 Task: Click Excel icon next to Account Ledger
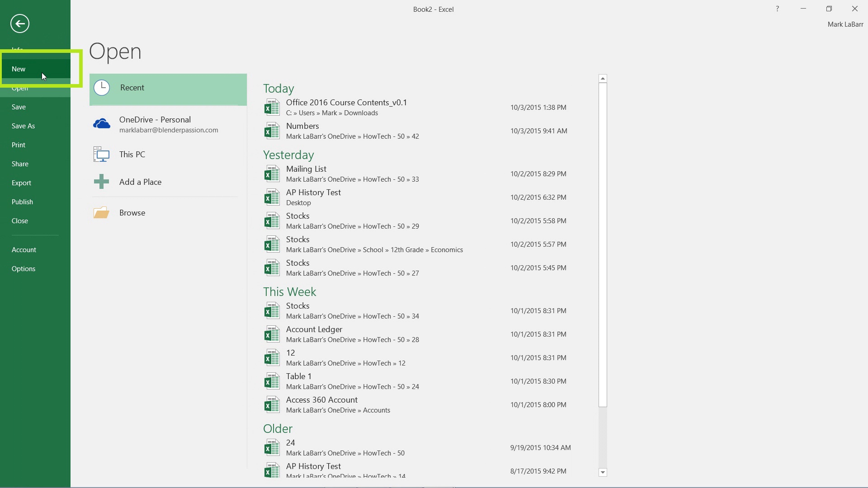[272, 334]
